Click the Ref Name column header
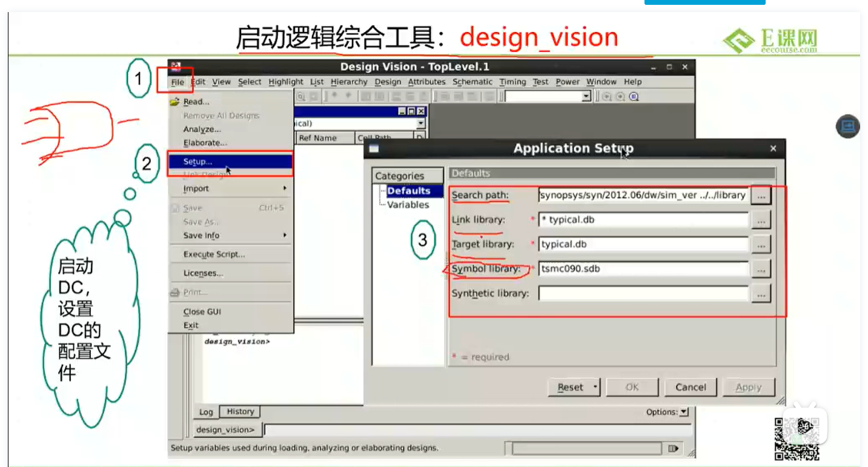The height and width of the screenshot is (467, 868). (x=325, y=138)
